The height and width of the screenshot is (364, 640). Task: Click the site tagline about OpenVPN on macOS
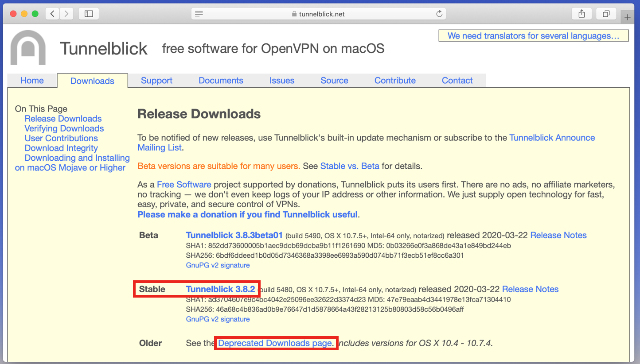(x=273, y=48)
